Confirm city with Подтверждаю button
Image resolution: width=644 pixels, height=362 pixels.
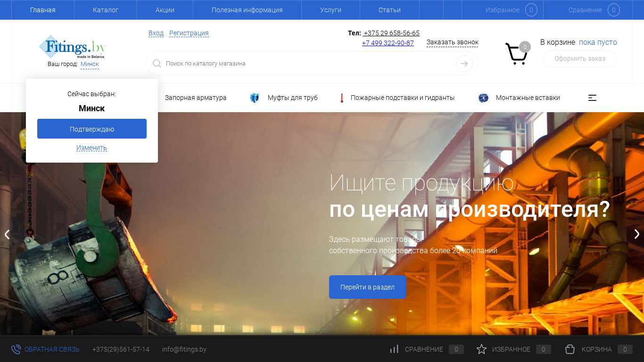[x=92, y=129]
